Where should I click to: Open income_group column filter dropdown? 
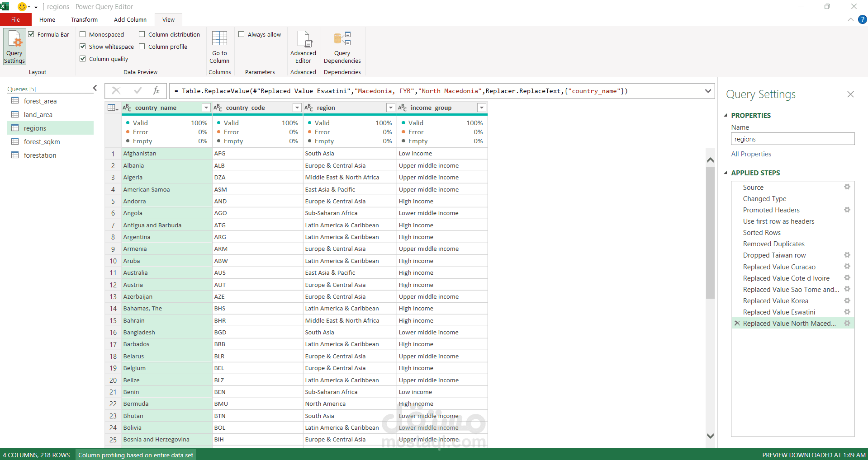[481, 108]
